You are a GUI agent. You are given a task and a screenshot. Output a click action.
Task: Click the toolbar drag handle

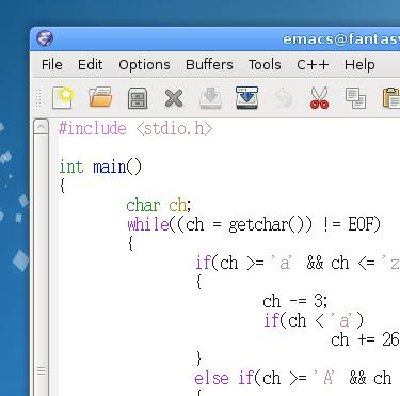point(38,99)
